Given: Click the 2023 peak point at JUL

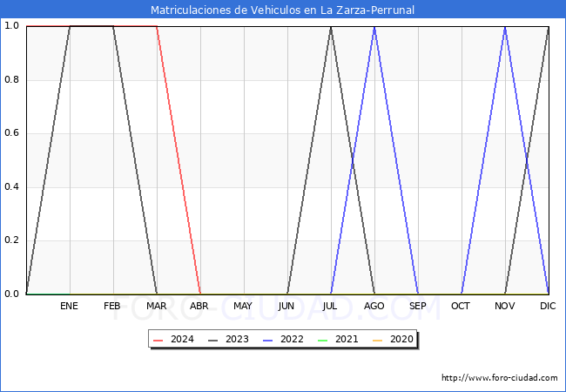Looking at the screenshot, I should 331,27.
